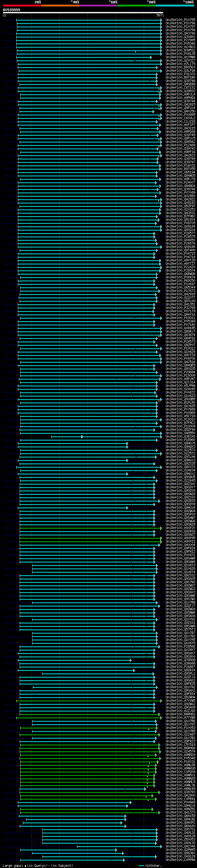Image resolution: width=197 pixels, height=868 pixels.
Task: Open hit UniRef100_Q39832
Action: [x=180, y=91]
